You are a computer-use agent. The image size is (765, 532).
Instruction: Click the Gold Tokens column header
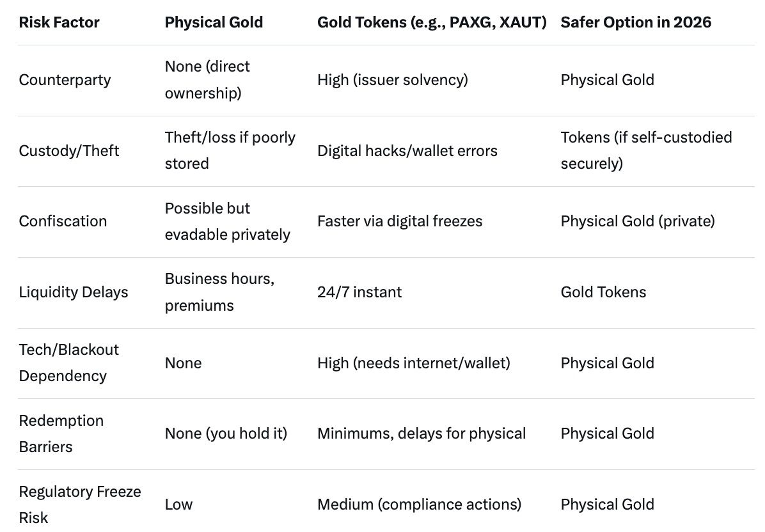coord(432,22)
